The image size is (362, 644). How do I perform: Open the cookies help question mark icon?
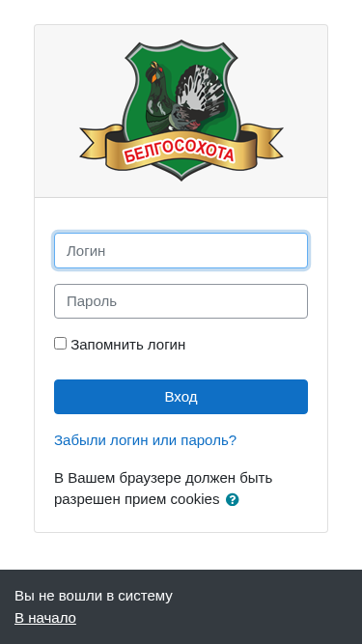click(233, 500)
